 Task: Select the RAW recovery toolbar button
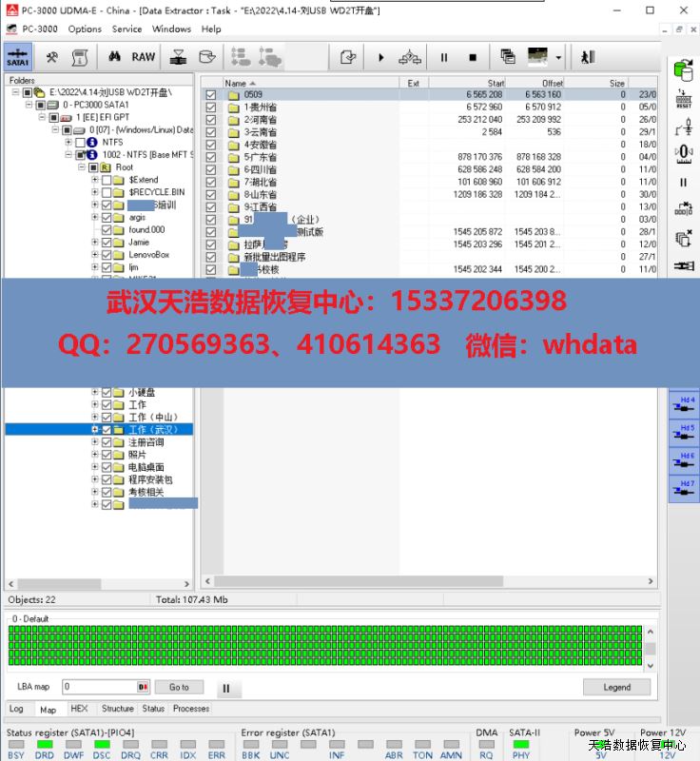[x=144, y=57]
